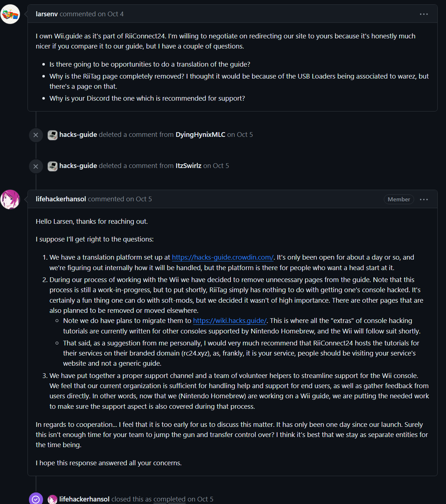Open the DyingHynixMLC user link
This screenshot has width=446, height=504.
(200, 135)
